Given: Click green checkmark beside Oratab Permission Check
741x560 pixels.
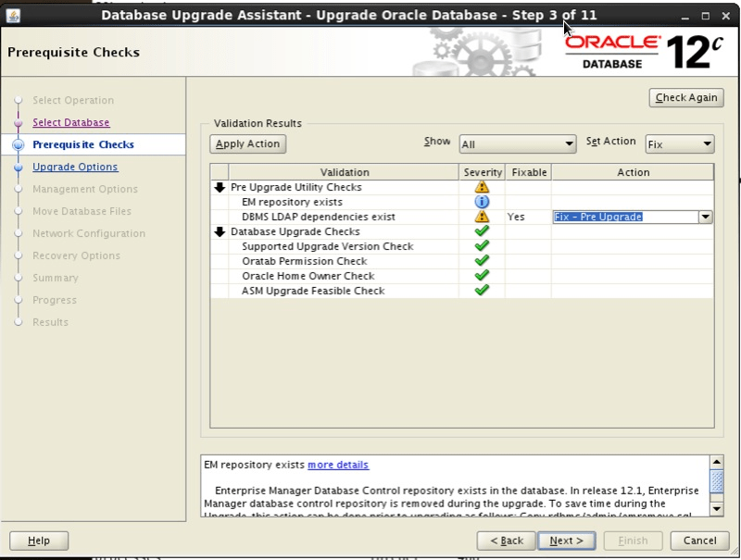Looking at the screenshot, I should point(483,261).
